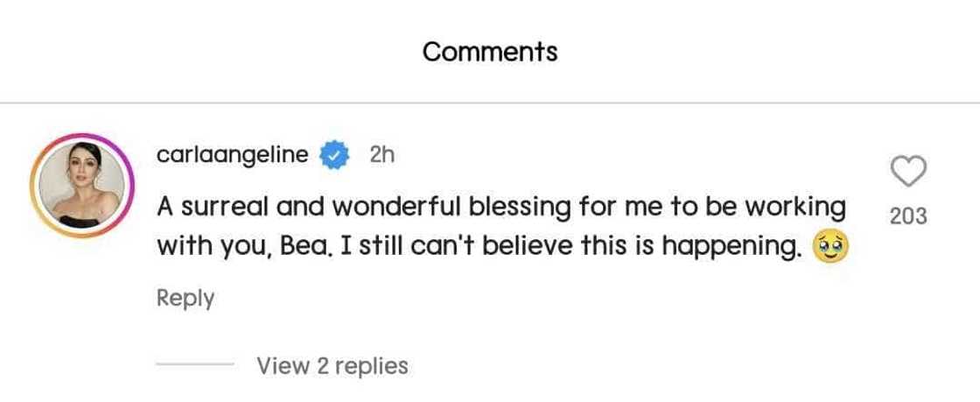Click the 2h timestamp

[381, 155]
